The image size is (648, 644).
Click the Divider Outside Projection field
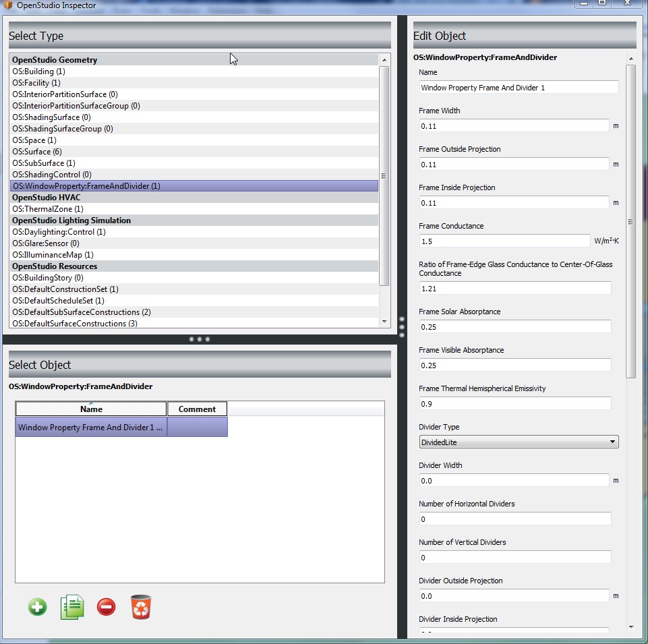coord(514,595)
